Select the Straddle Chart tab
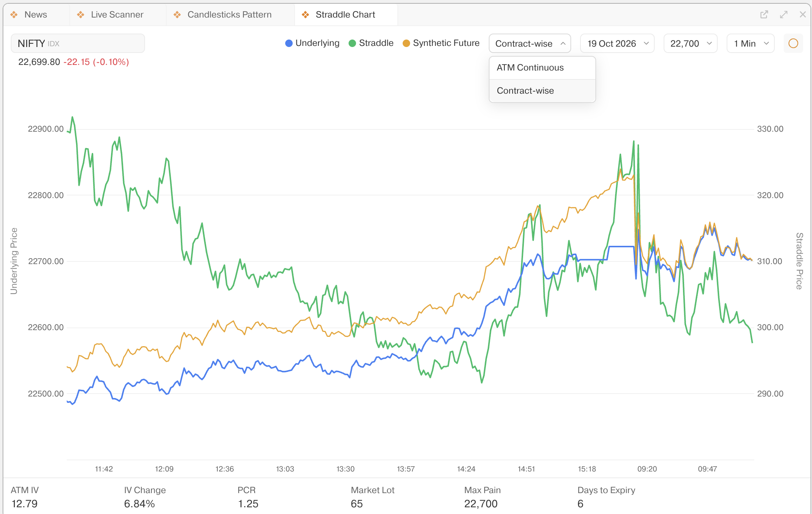This screenshot has height=514, width=812. coord(345,15)
